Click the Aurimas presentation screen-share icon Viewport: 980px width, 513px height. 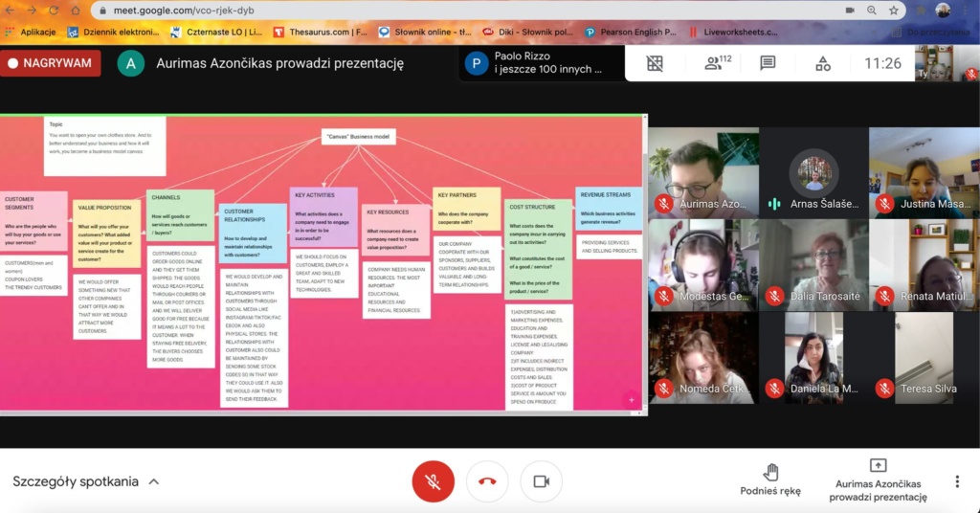[x=878, y=466]
